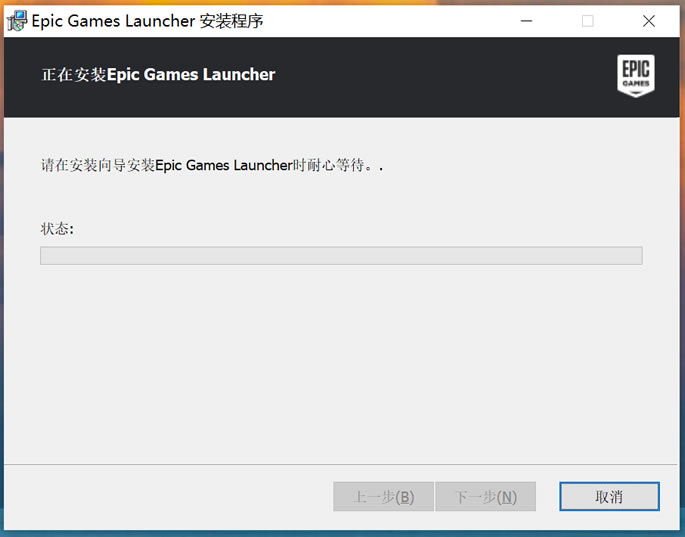Click the 请在安装向导安装 waiting message text

click(x=212, y=165)
